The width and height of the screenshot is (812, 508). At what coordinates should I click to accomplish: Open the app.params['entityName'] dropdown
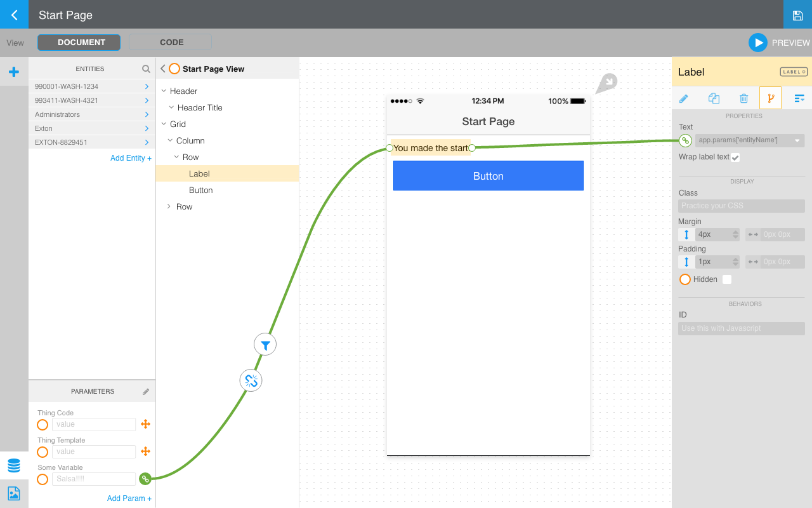(750, 140)
